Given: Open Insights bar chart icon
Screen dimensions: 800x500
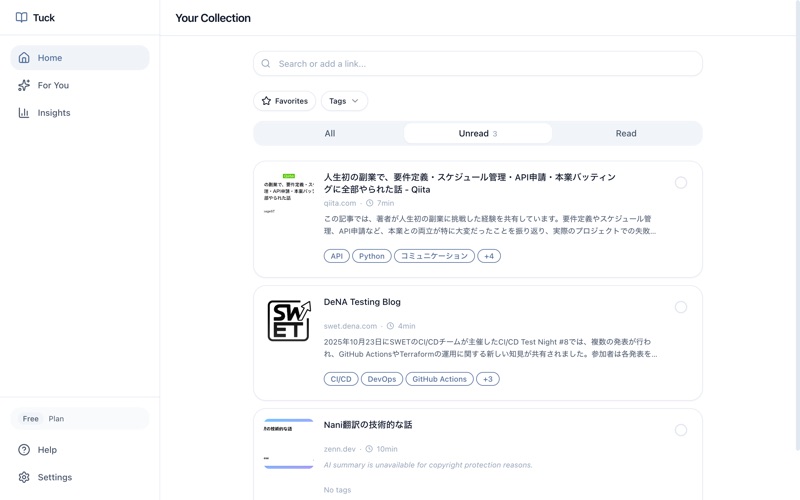Looking at the screenshot, I should pyautogui.click(x=24, y=113).
